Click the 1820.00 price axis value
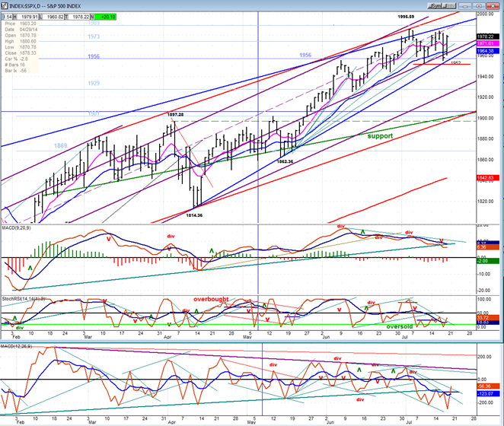The height and width of the screenshot is (426, 504). tap(486, 202)
